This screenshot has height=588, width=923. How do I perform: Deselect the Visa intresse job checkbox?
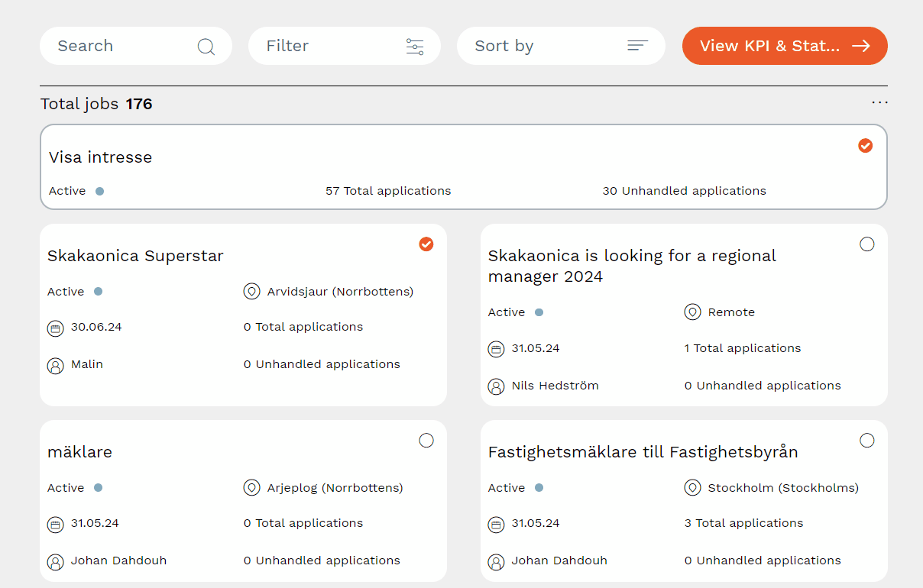coord(865,145)
